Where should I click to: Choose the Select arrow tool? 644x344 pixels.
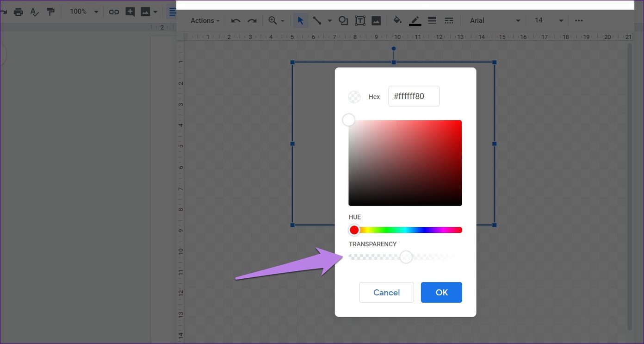tap(301, 21)
